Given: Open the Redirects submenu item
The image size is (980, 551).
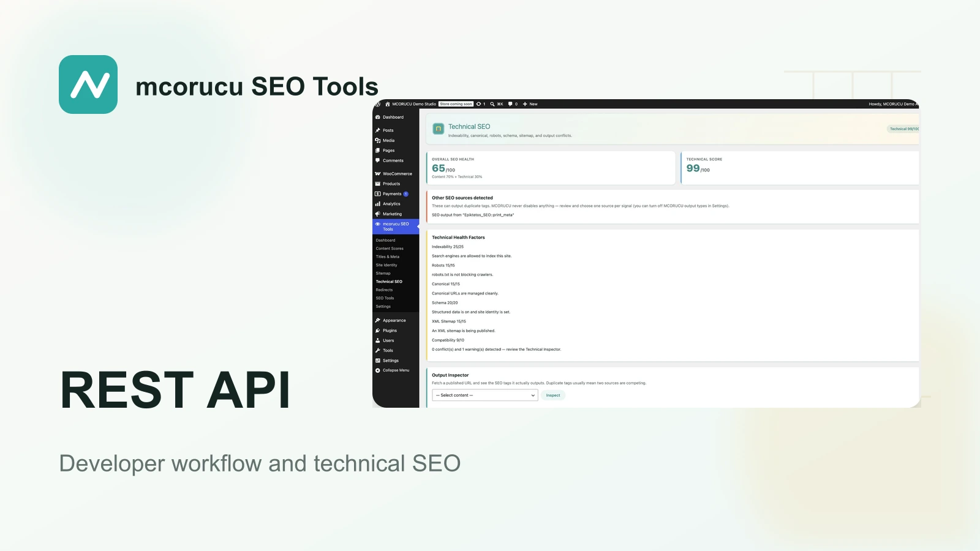Looking at the screenshot, I should tap(384, 290).
